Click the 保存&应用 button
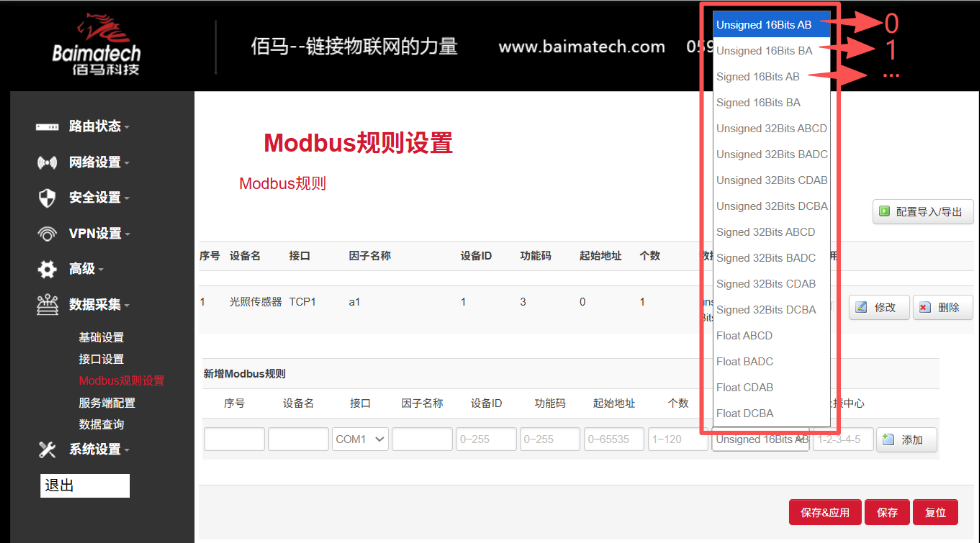 825,512
